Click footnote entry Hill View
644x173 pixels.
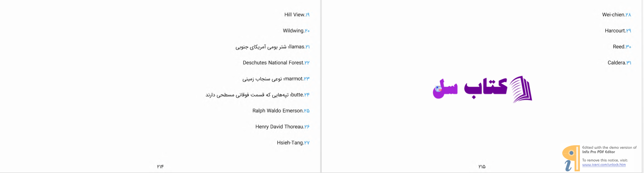pos(297,14)
